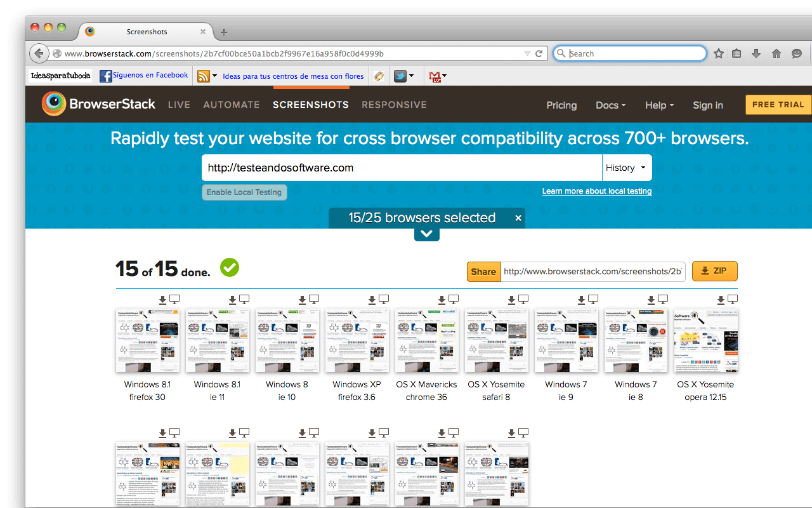Click the RSS feed icon in the bookmarks bar
The width and height of the screenshot is (812, 508).
204,76
